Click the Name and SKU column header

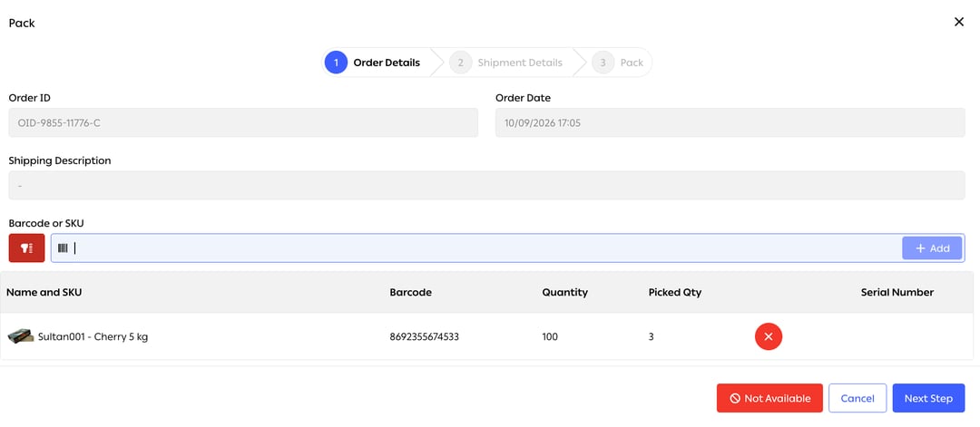pos(44,292)
